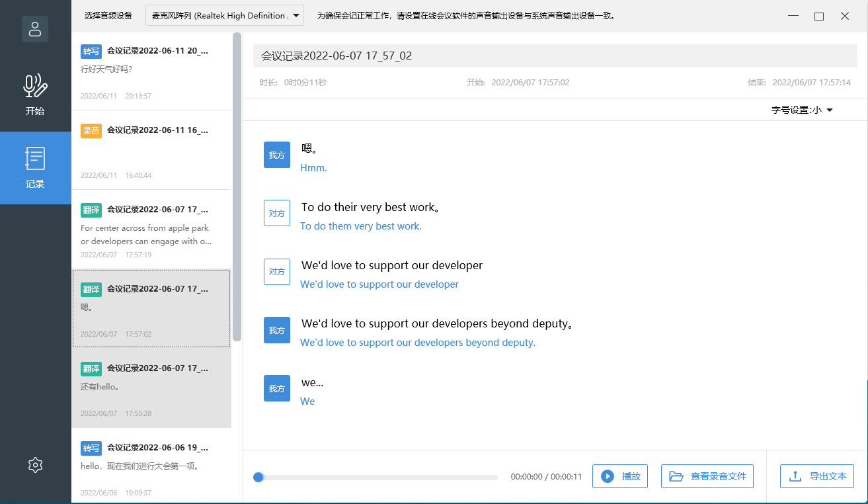Click the 我方 speaker badge beside 嗯。
The width and height of the screenshot is (868, 504).
[277, 155]
